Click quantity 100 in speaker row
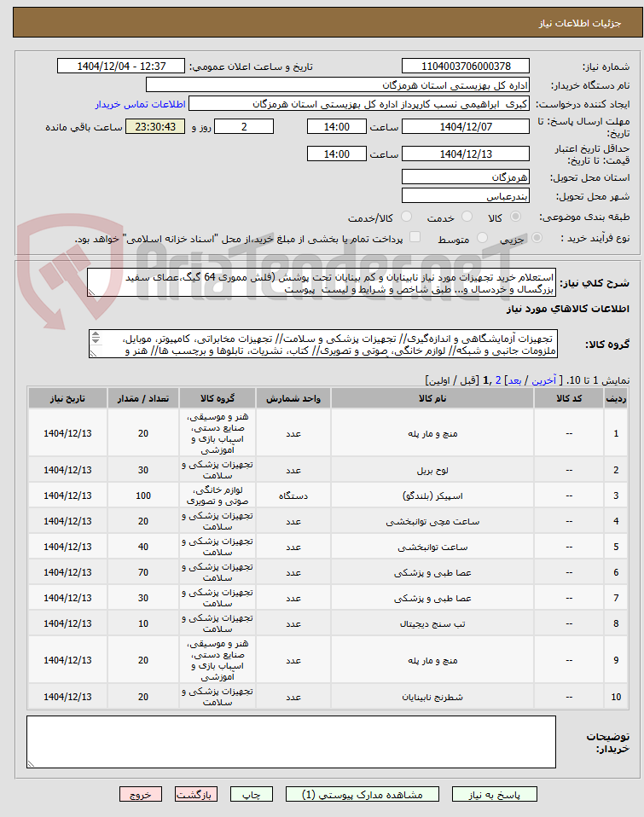 [x=143, y=496]
